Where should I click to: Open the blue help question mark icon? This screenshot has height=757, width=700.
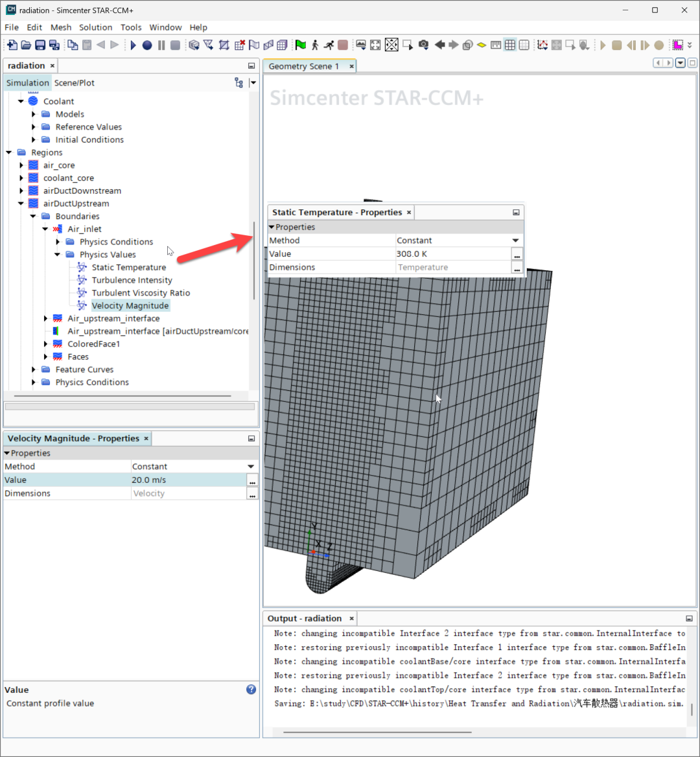(251, 690)
